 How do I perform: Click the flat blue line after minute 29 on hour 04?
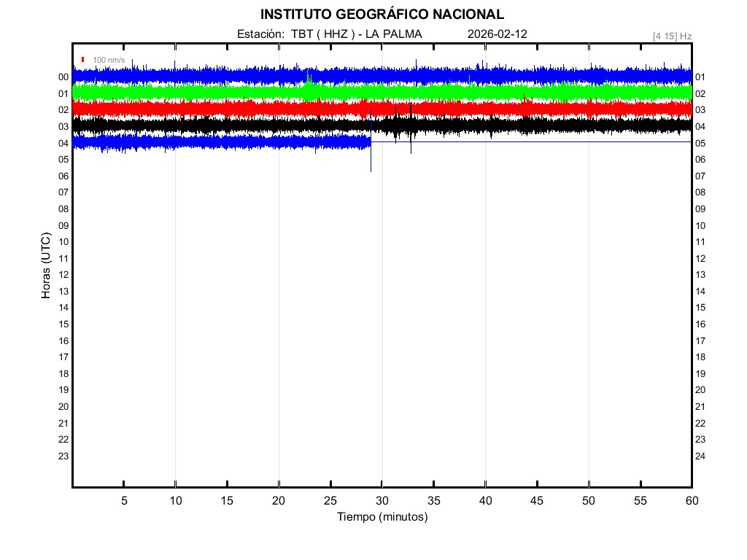coord(532,142)
